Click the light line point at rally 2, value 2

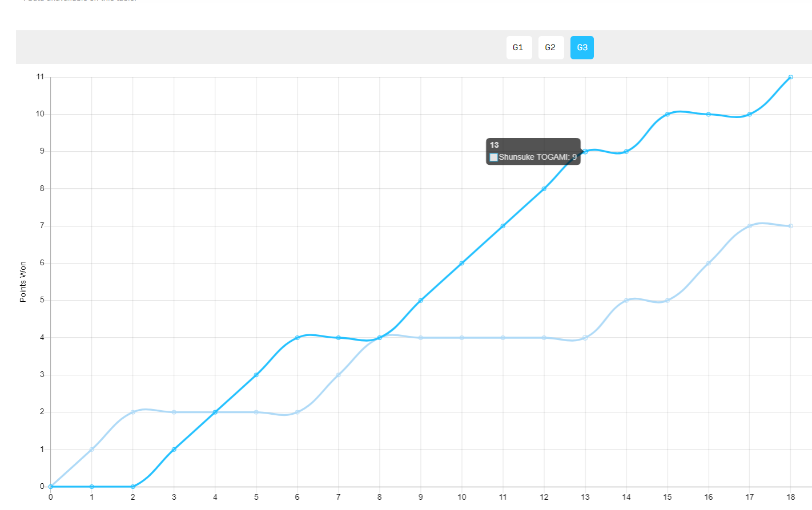[x=133, y=412]
